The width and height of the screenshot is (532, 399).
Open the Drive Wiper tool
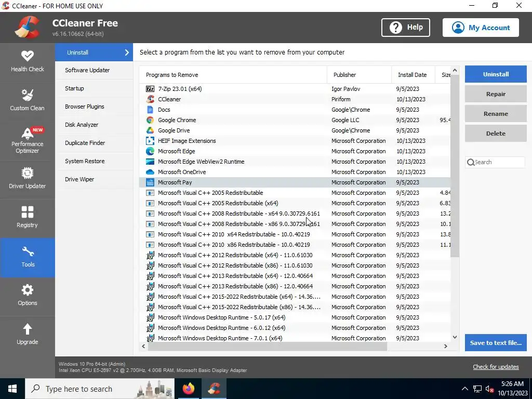(94, 179)
